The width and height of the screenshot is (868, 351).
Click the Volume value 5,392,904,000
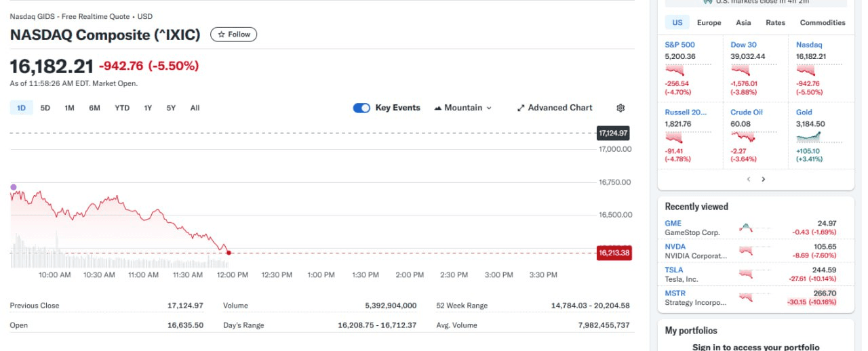(x=391, y=306)
